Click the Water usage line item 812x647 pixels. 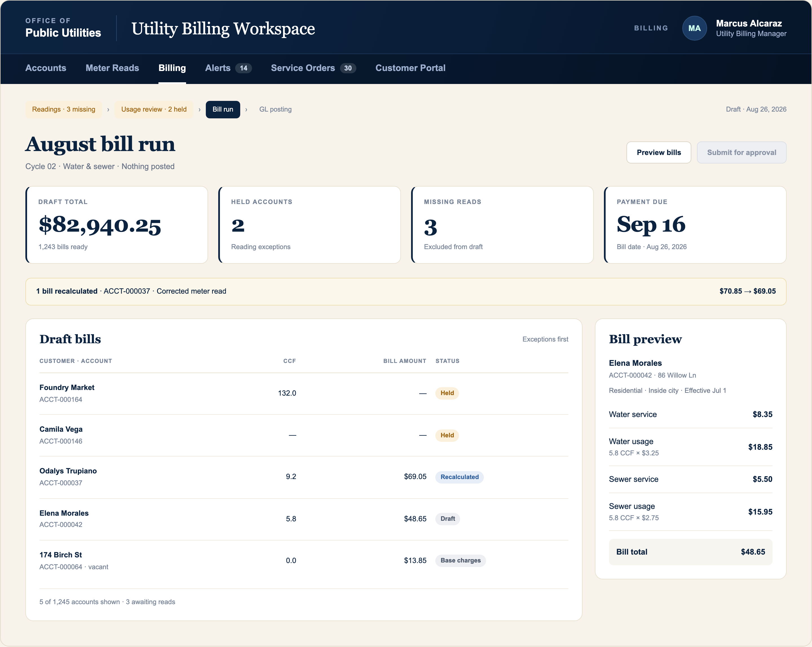point(690,447)
